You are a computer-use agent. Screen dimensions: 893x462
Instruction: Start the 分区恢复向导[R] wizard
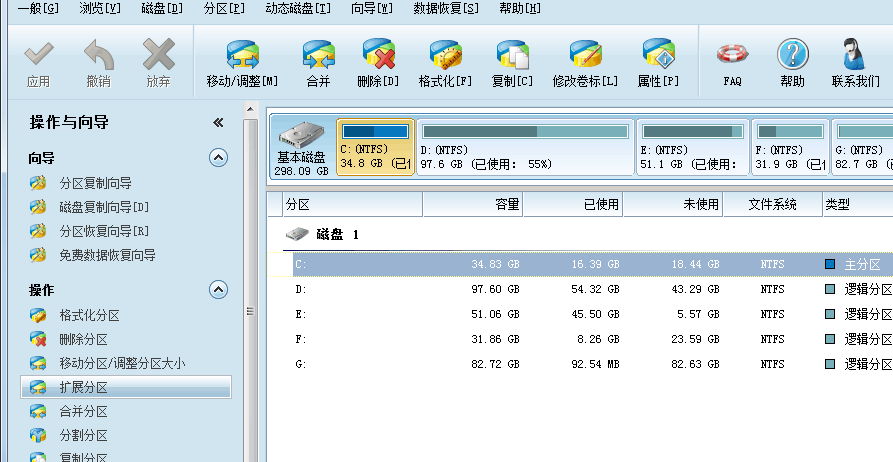point(104,231)
